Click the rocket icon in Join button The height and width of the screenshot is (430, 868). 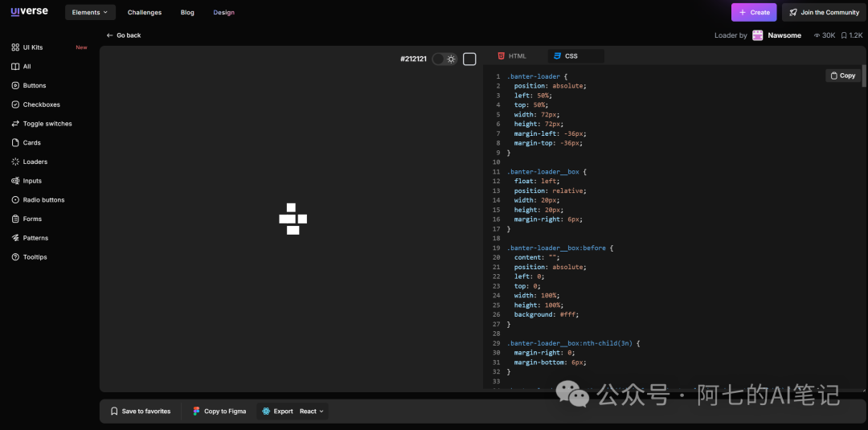(793, 12)
